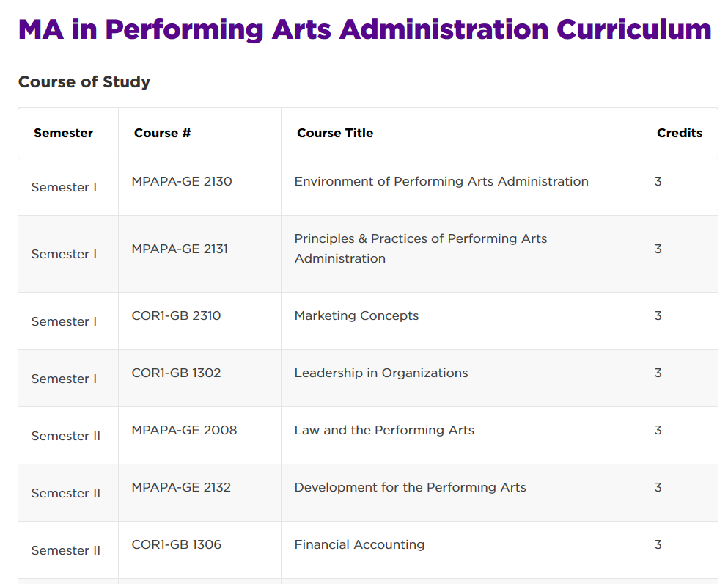Select the Semester column header
Image resolution: width=728 pixels, height=584 pixels.
click(x=63, y=133)
